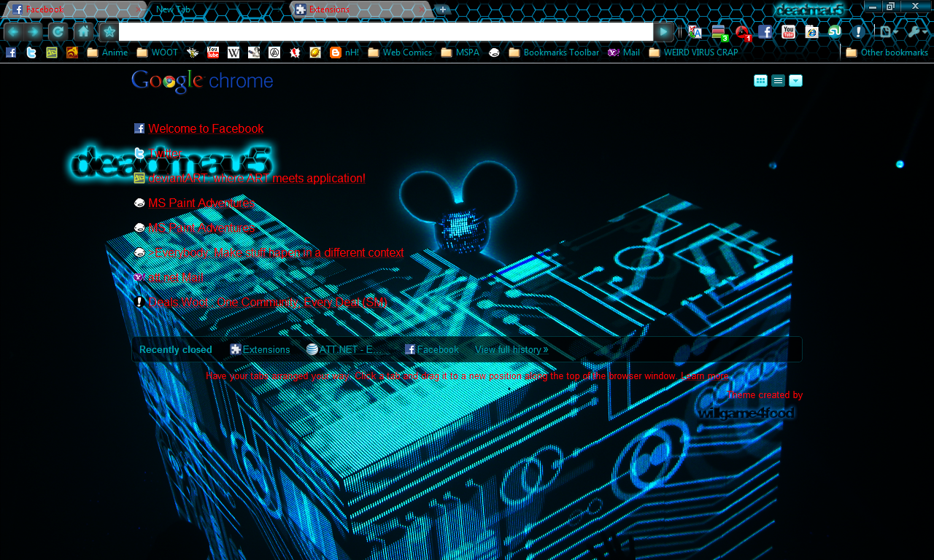Open the Other bookmarks folder
Screen dimensions: 934x560
pos(887,52)
